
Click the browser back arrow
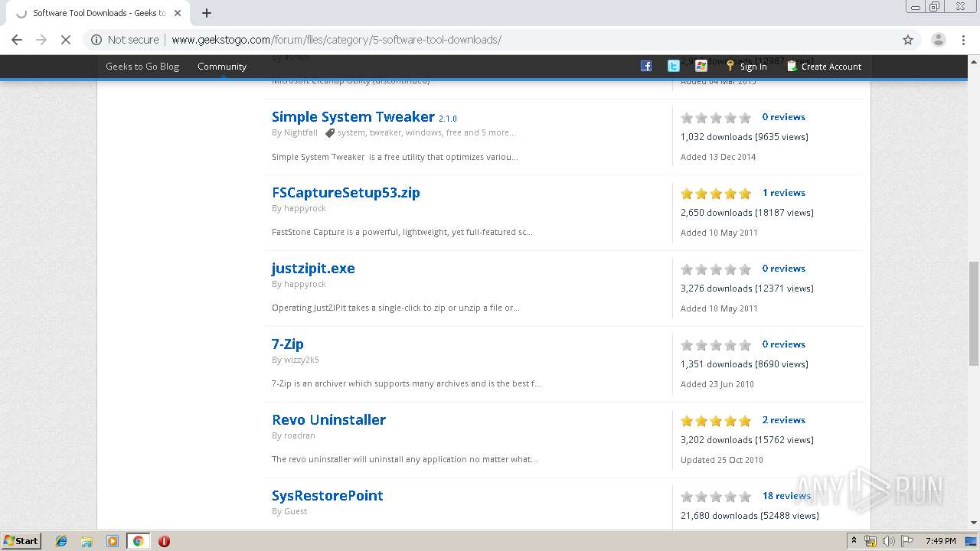point(17,40)
